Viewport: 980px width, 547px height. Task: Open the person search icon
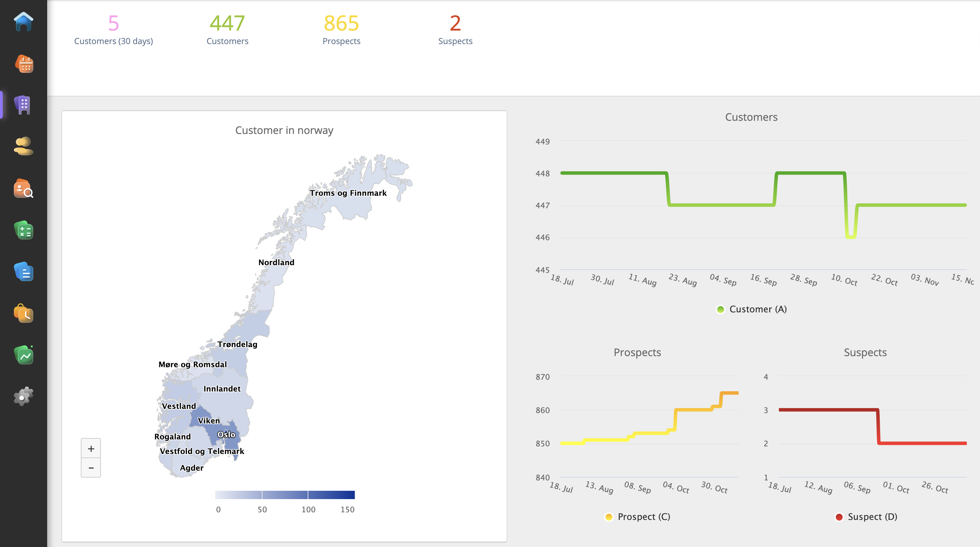[24, 188]
